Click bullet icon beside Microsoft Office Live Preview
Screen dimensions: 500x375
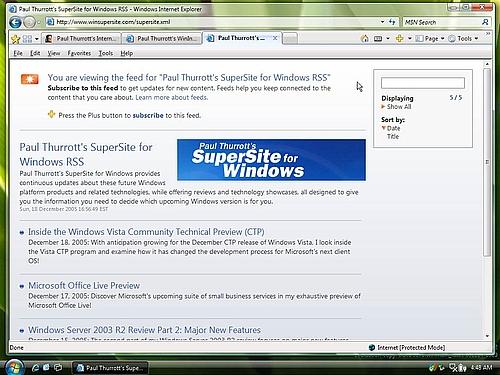click(x=22, y=286)
